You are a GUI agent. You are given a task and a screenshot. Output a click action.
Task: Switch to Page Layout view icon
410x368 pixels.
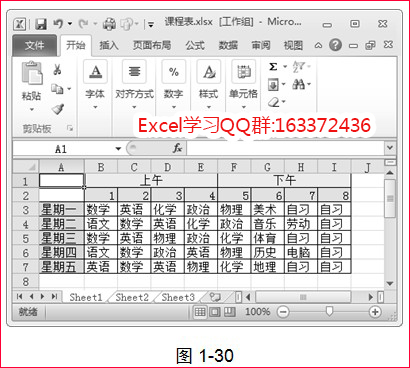click(x=214, y=312)
